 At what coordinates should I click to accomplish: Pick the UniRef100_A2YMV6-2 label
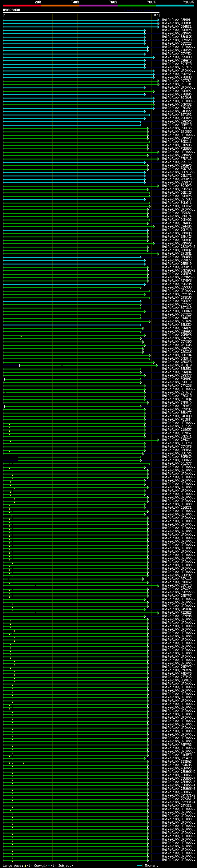coord(179,277)
